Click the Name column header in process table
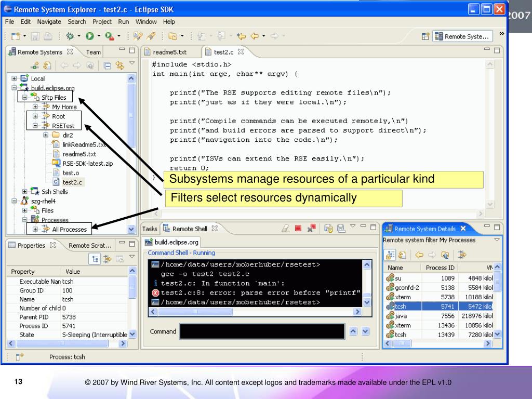The height and width of the screenshot is (399, 532). [x=403, y=268]
